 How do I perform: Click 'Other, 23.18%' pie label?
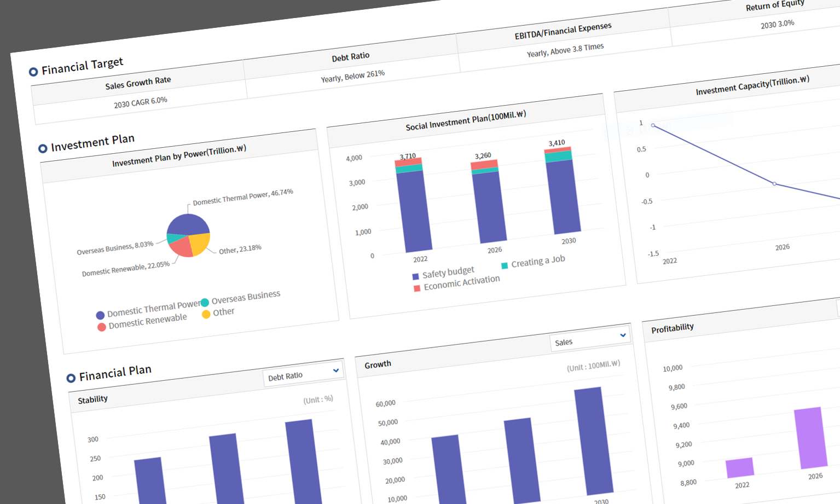tap(240, 250)
